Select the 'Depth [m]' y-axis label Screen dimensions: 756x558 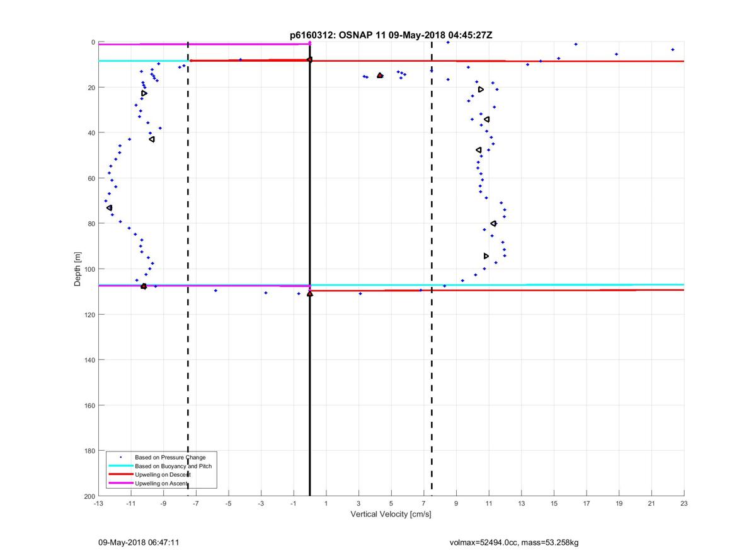click(78, 269)
